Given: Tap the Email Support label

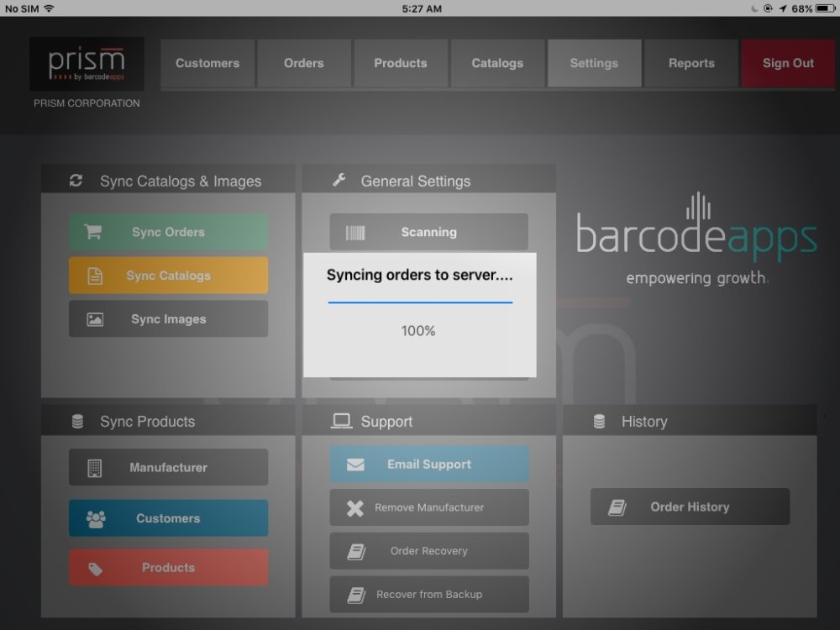Looking at the screenshot, I should tap(429, 464).
